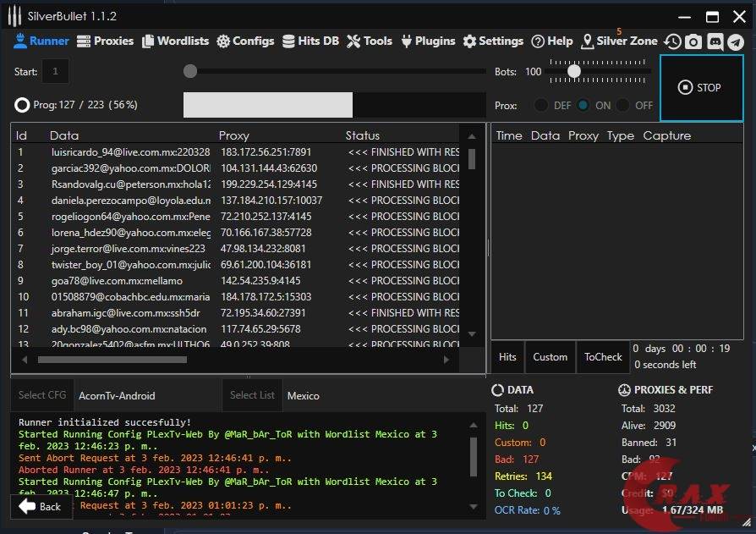This screenshot has width=756, height=534.
Task: Click the Settings gear icon
Action: 469,41
